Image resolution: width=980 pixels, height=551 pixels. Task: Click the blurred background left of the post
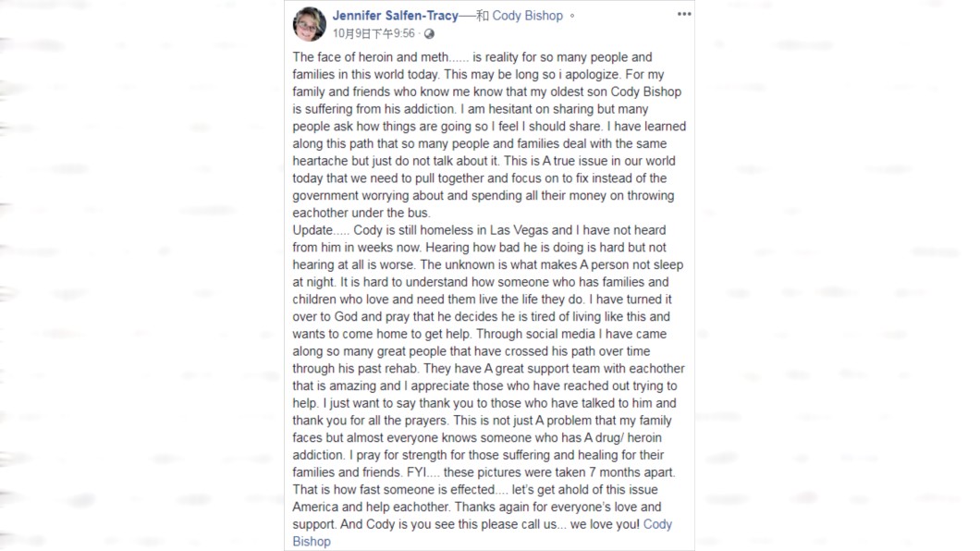[141, 275]
